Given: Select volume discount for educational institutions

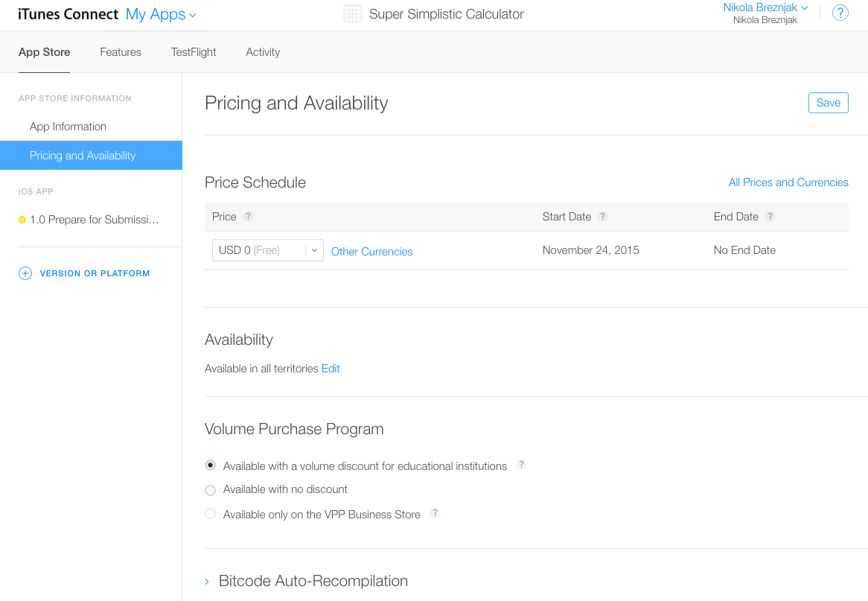Looking at the screenshot, I should point(211,465).
